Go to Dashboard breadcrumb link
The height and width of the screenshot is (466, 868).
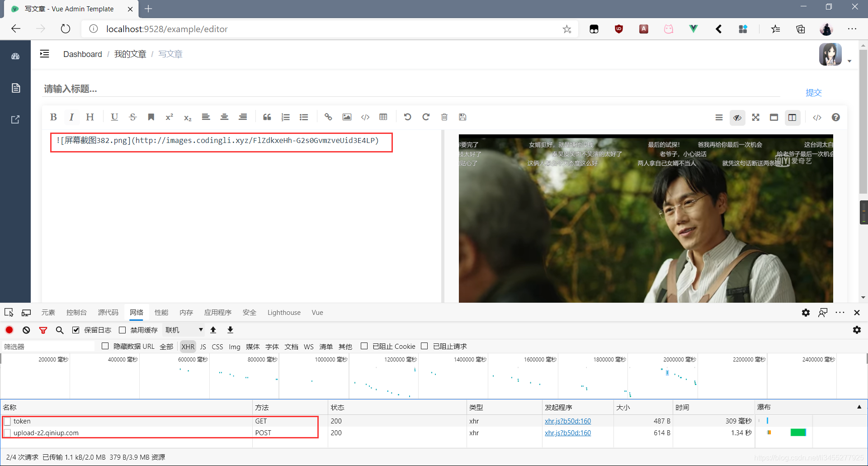click(x=83, y=54)
